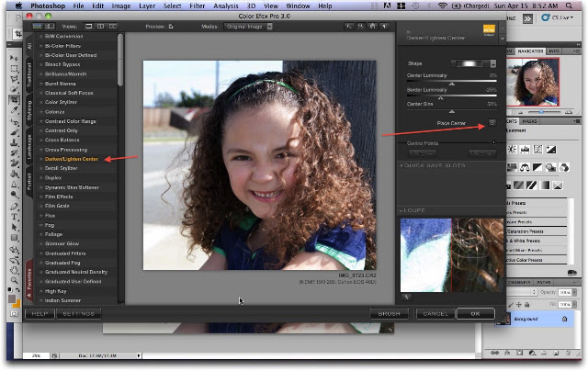Open the Analysis menu
Viewport: 588px width, 371px height.
pyautogui.click(x=226, y=6)
